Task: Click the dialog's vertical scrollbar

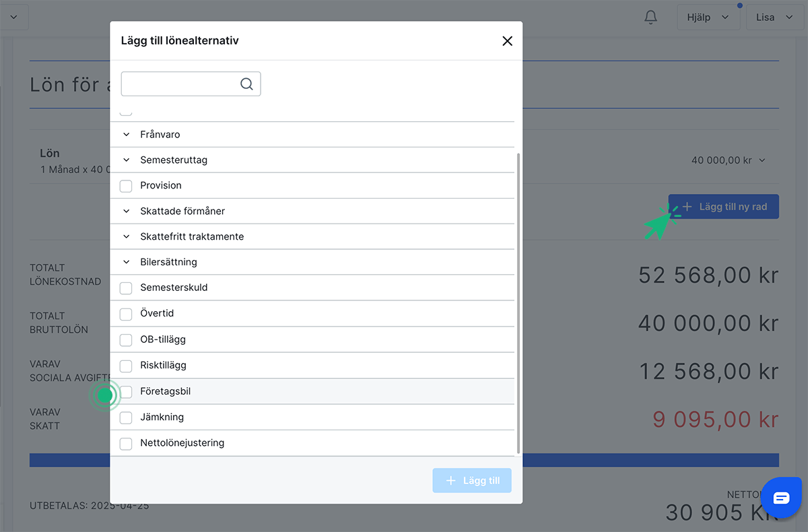Action: coord(517,303)
